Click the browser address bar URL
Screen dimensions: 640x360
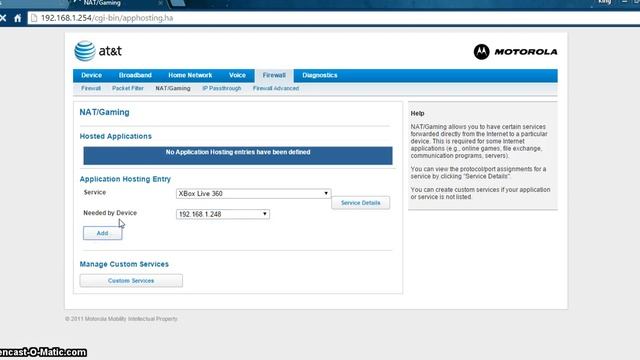(x=107, y=18)
